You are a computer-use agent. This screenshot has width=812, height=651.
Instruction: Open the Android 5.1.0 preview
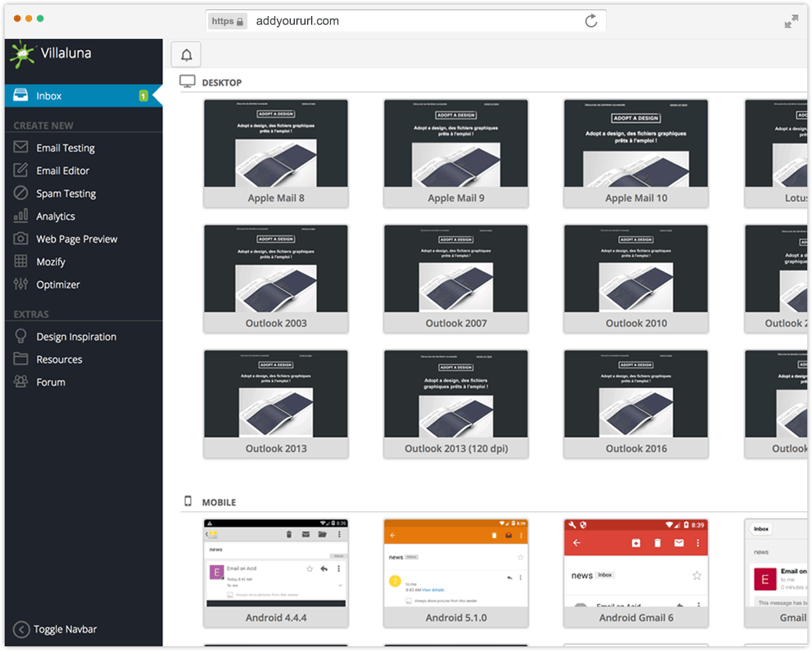point(456,573)
